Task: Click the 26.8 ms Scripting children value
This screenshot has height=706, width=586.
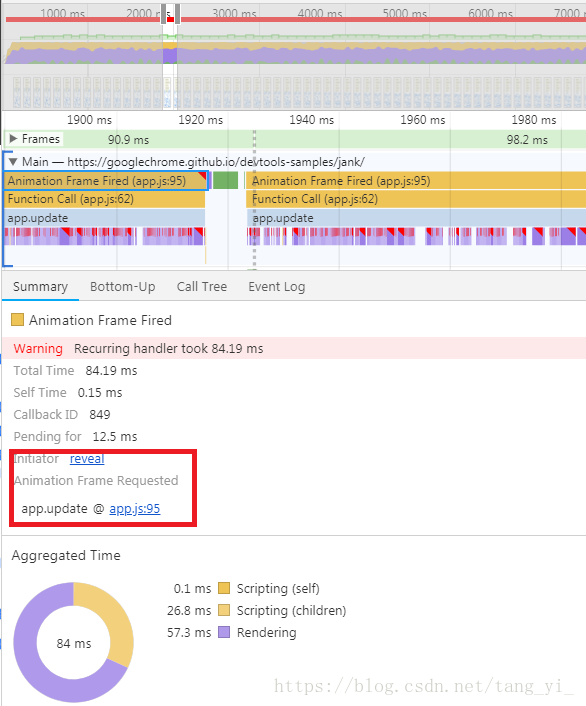Action: pyautogui.click(x=189, y=610)
